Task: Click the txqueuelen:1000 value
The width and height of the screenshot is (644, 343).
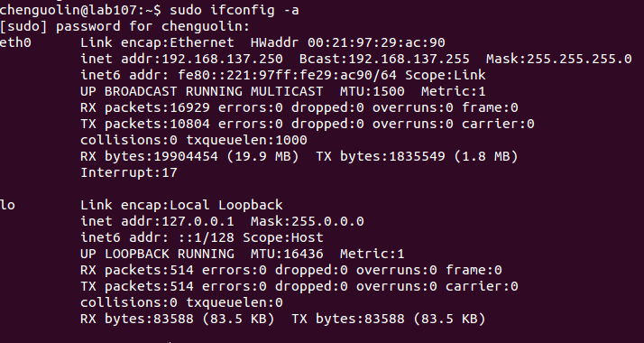Action: 246,140
